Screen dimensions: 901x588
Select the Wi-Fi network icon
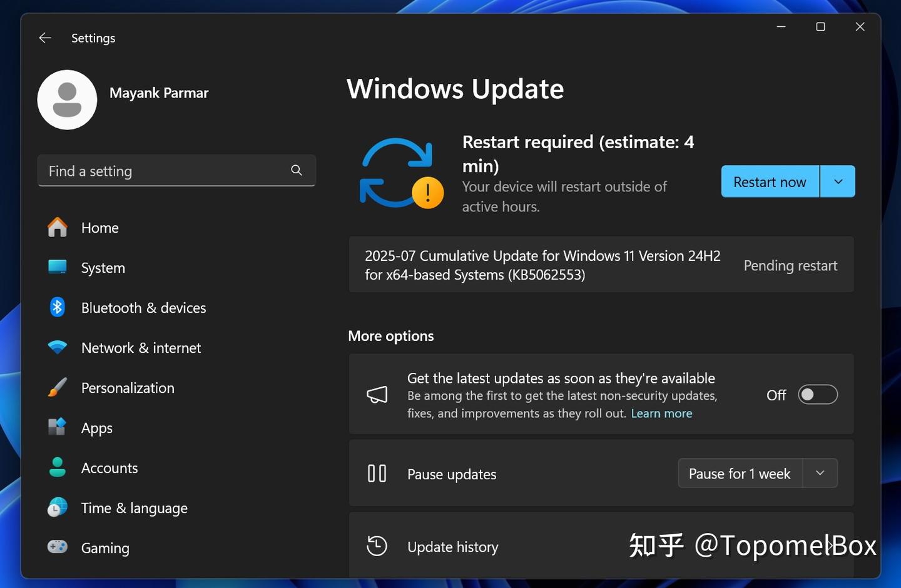[58, 347]
